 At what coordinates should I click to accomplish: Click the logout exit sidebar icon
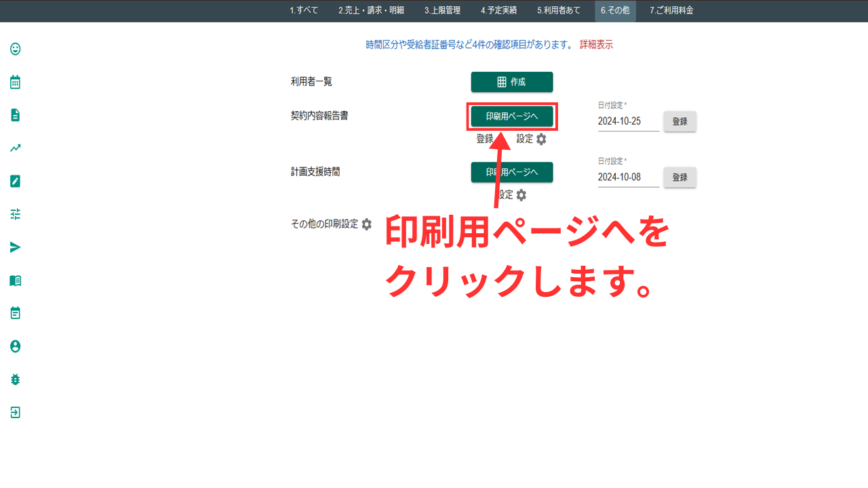tap(15, 412)
